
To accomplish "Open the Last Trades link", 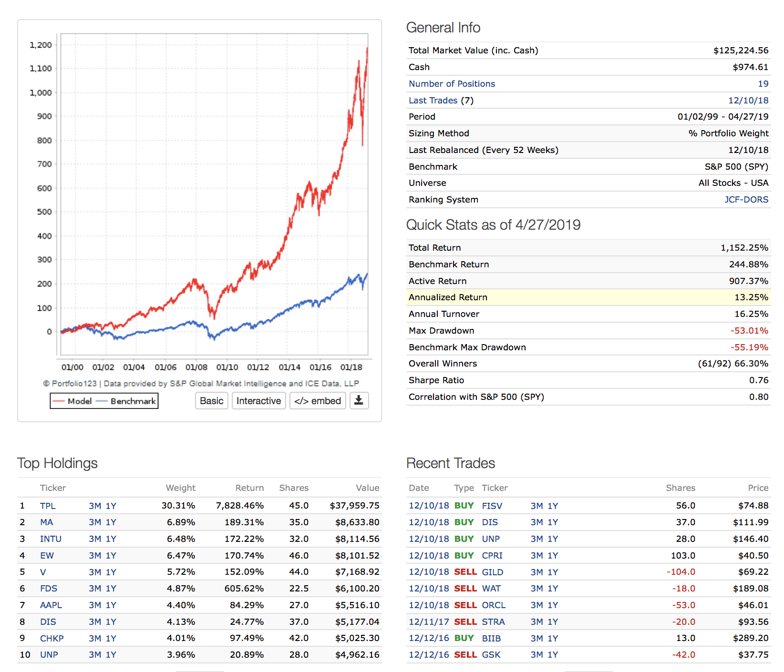I will 433,101.
